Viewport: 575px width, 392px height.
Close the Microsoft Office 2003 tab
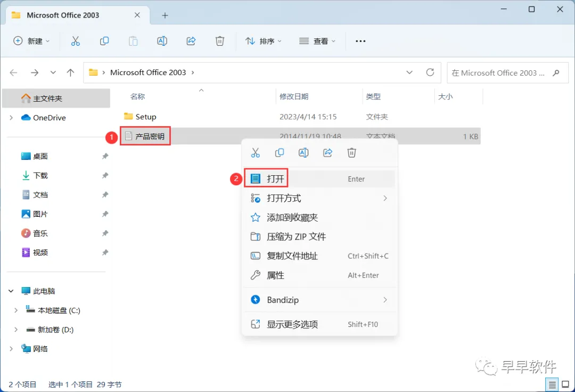[x=137, y=15]
